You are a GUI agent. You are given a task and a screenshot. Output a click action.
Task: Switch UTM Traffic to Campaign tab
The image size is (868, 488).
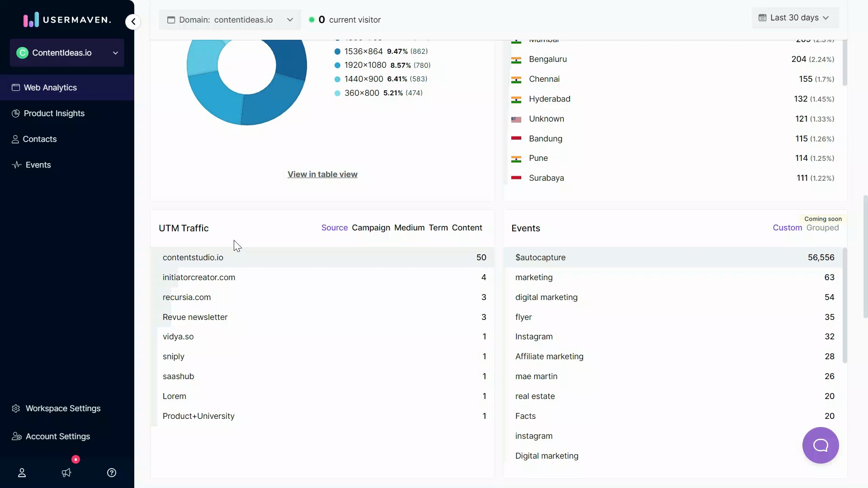371,228
